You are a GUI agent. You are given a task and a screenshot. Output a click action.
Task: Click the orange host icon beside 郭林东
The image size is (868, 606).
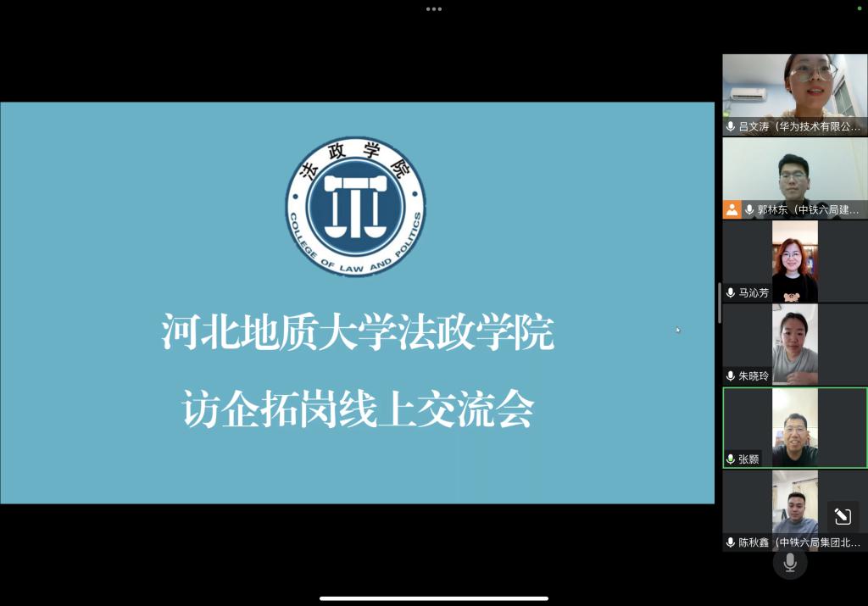[x=732, y=209]
